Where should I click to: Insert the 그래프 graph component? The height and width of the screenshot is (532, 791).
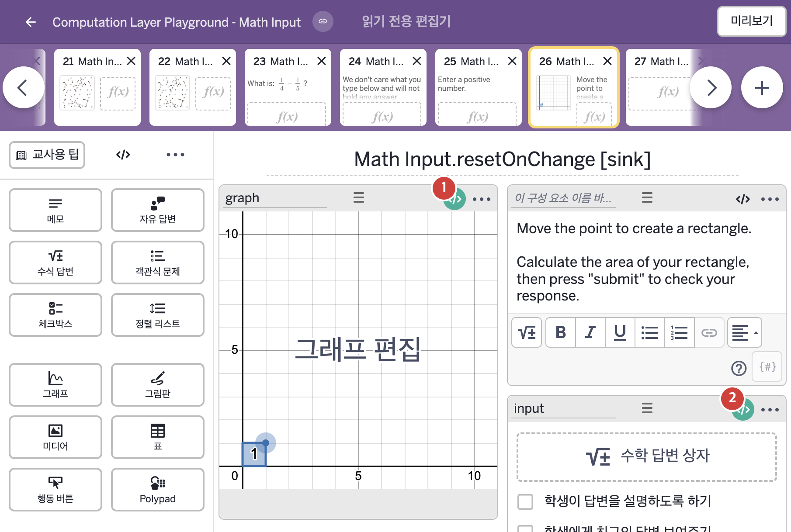[56, 385]
